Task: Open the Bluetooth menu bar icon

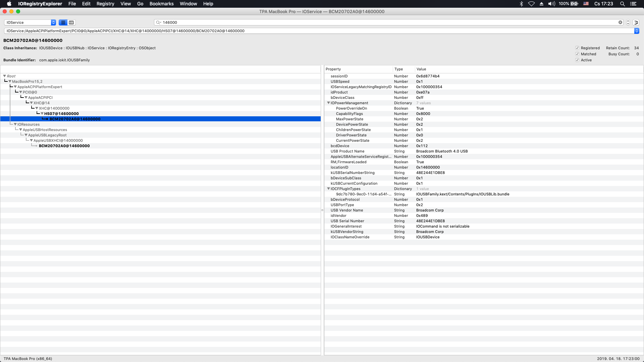Action: tap(521, 4)
